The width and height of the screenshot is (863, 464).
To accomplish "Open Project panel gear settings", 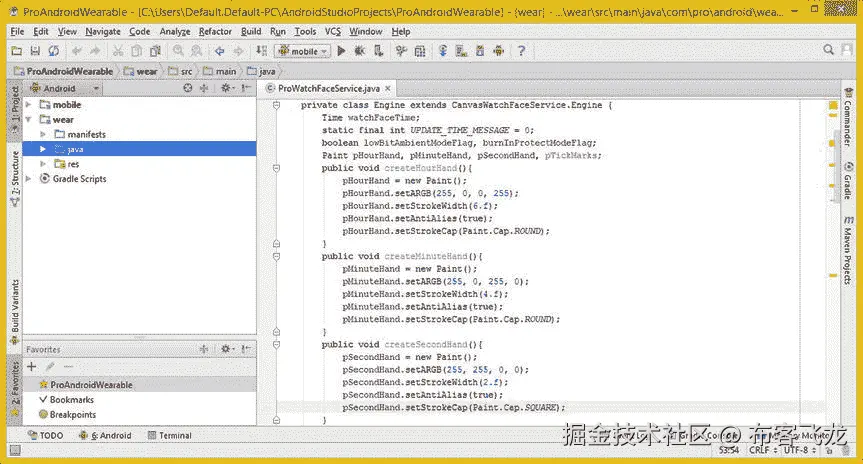I will [x=226, y=88].
